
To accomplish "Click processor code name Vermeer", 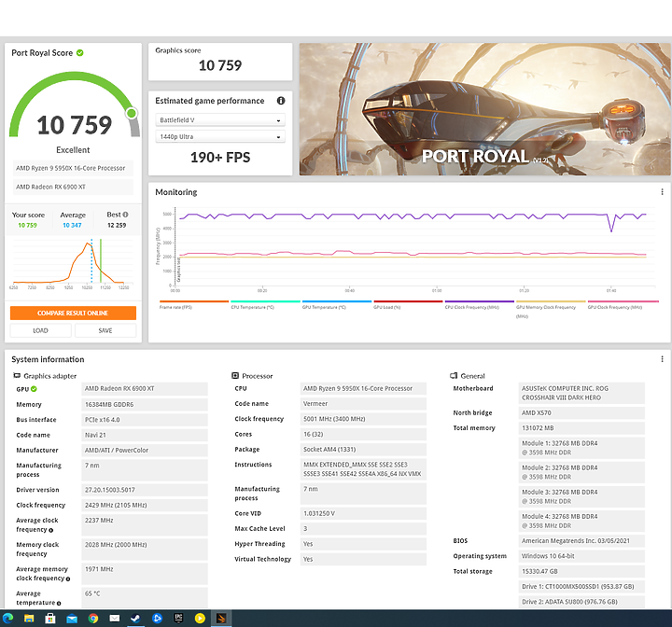I will 363,404.
